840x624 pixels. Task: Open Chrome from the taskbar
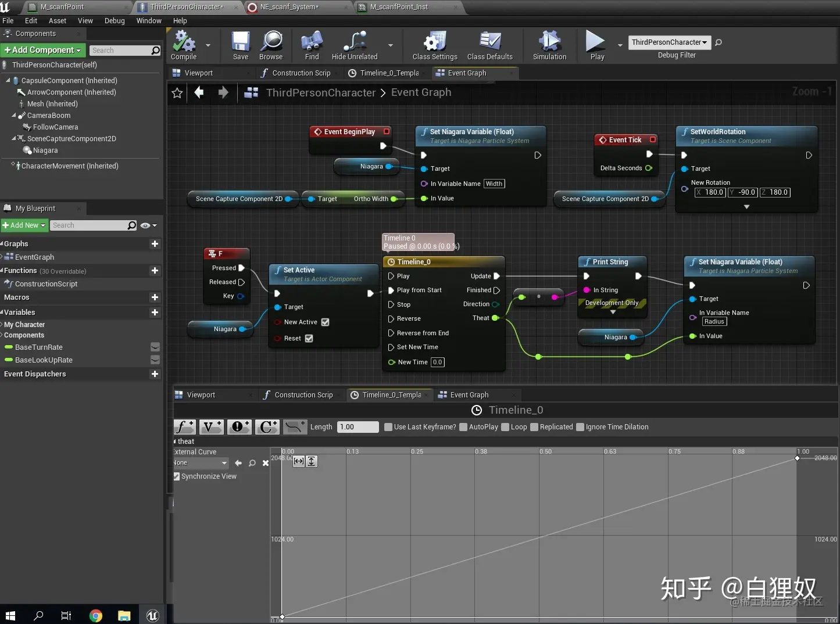coord(96,615)
